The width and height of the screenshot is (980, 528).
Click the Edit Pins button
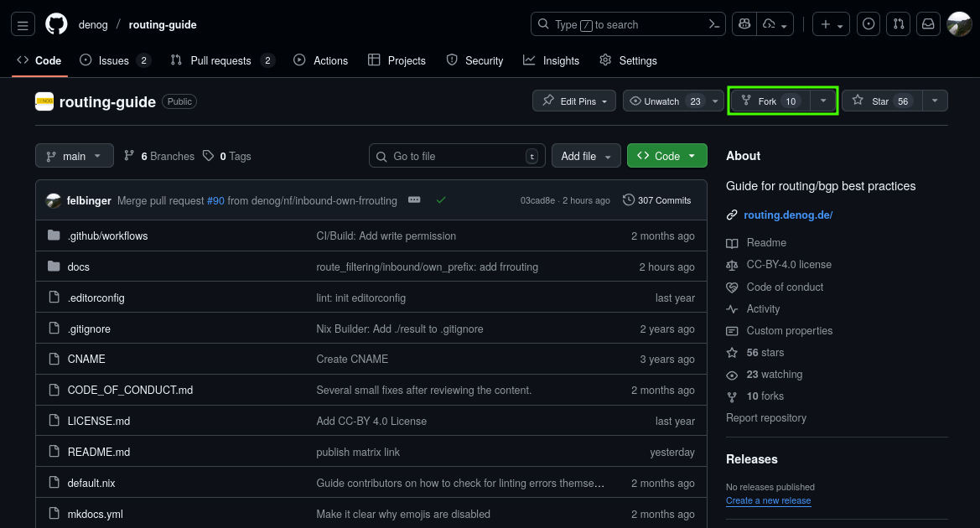click(x=574, y=101)
